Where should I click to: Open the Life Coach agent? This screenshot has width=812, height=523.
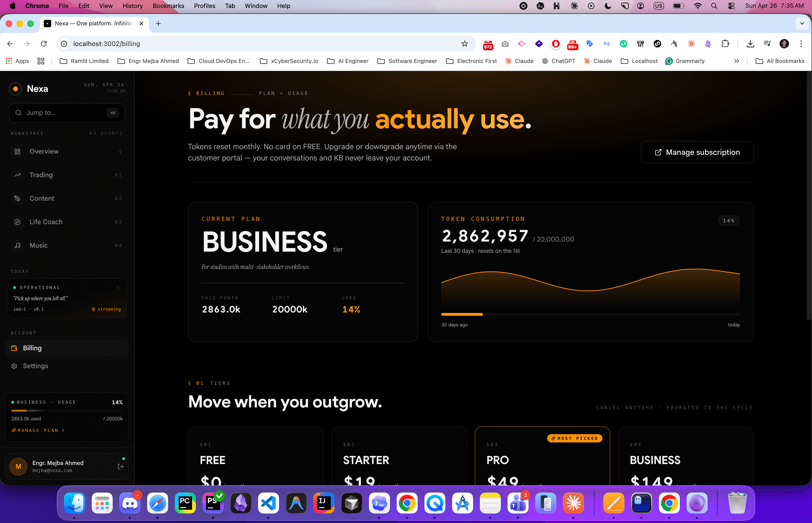point(67,222)
